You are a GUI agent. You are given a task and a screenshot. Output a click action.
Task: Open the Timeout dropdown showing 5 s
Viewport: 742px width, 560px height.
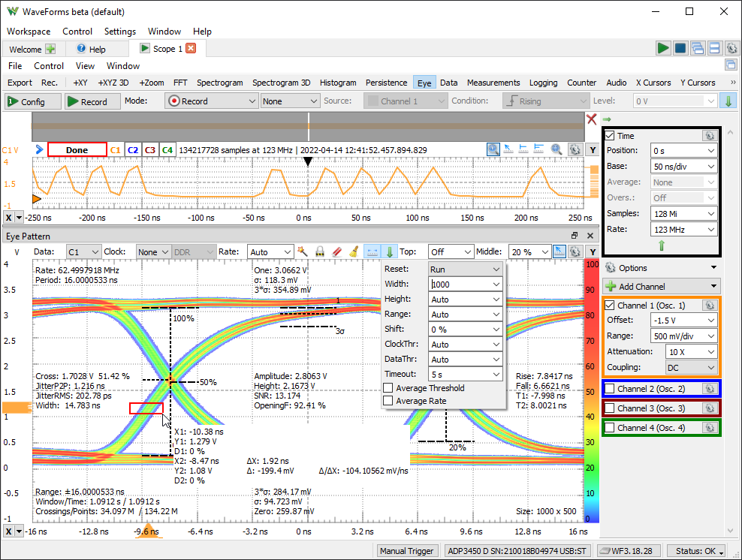point(465,374)
